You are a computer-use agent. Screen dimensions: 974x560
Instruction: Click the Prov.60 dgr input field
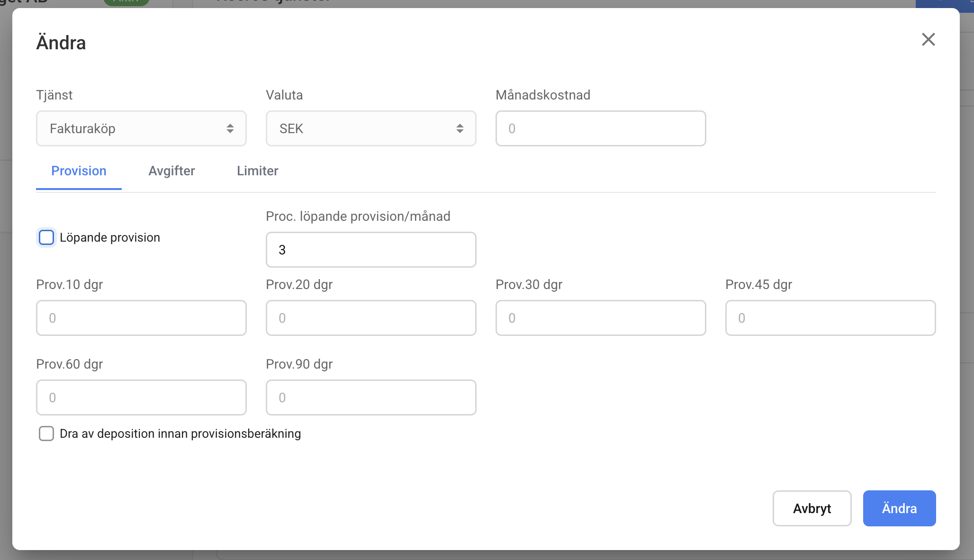point(141,397)
